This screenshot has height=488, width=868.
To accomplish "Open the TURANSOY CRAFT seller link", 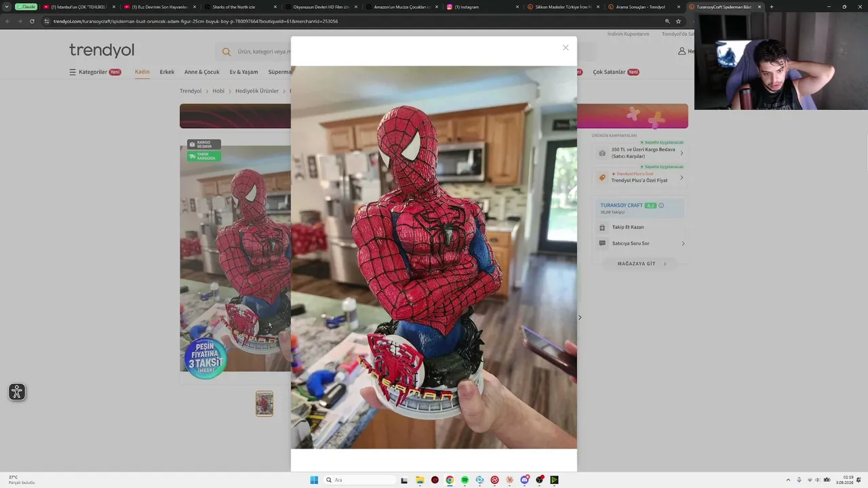I will click(621, 205).
